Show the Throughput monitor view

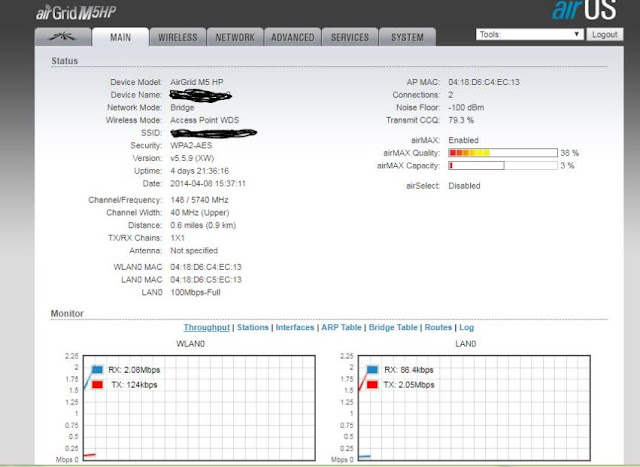pos(207,327)
